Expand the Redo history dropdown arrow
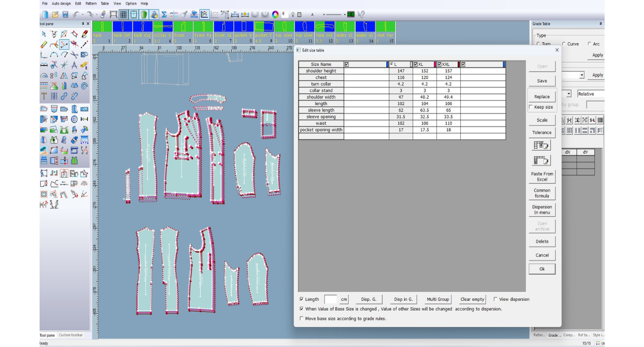 [x=96, y=14]
